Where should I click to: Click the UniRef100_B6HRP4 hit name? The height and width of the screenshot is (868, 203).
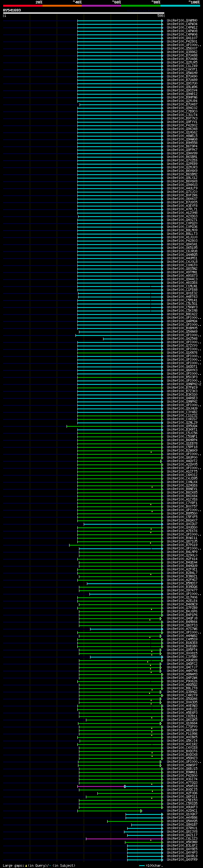[x=182, y=440]
